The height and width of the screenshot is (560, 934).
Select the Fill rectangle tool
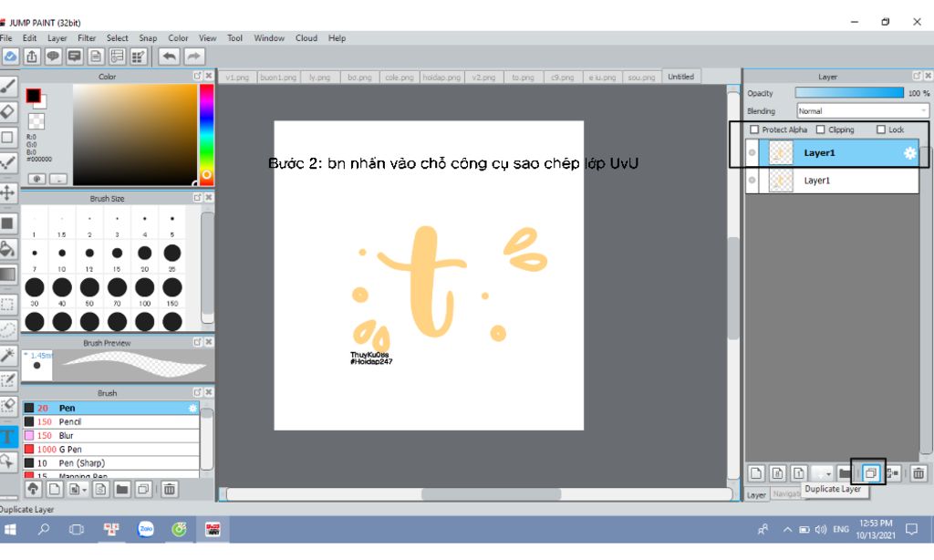tap(7, 223)
